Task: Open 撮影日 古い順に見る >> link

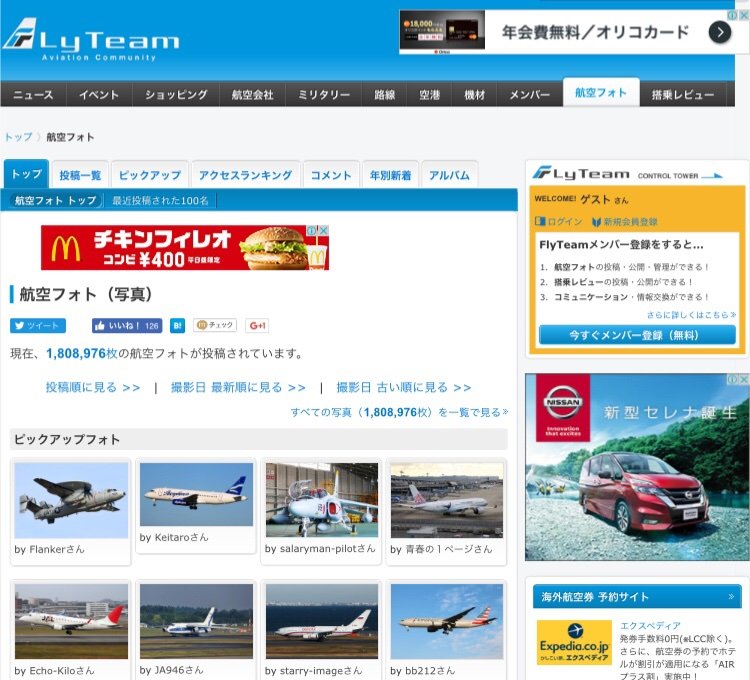Action: click(x=404, y=387)
